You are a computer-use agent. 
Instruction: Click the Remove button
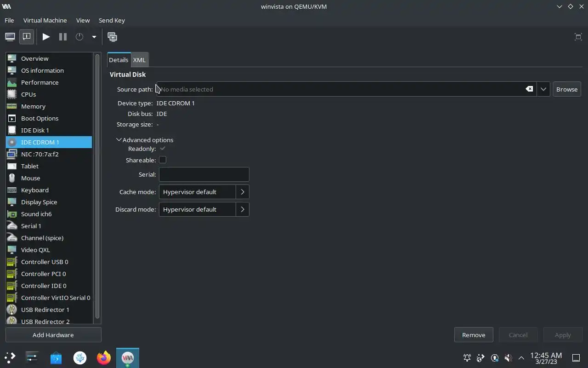point(474,335)
